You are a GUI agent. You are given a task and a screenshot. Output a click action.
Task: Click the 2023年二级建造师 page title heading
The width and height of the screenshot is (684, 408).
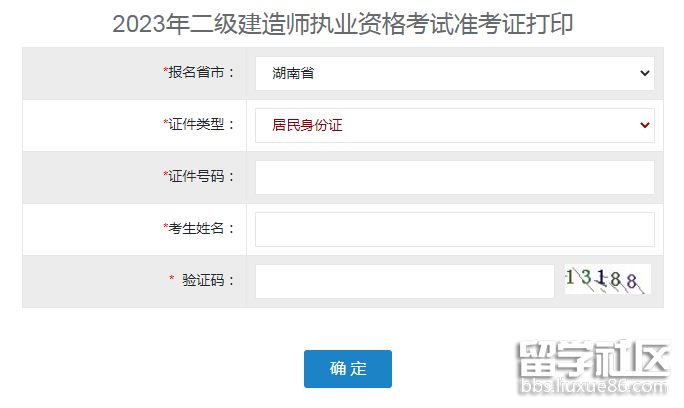coord(342,24)
